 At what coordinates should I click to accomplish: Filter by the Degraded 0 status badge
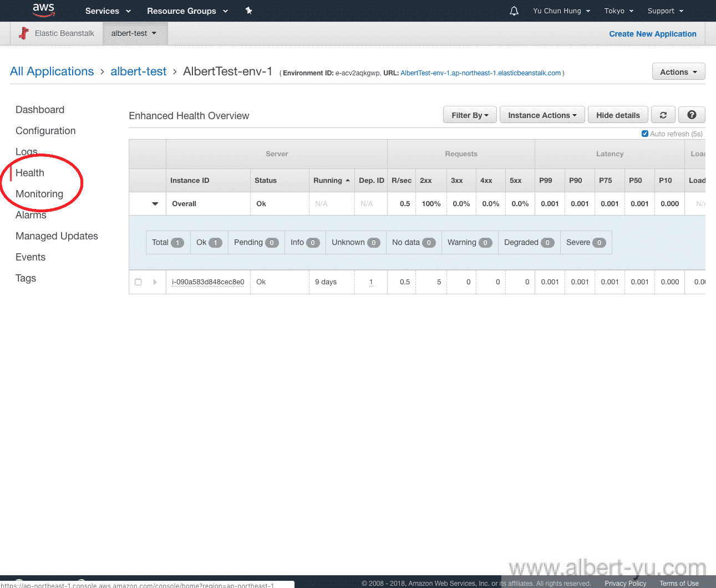pyautogui.click(x=529, y=243)
